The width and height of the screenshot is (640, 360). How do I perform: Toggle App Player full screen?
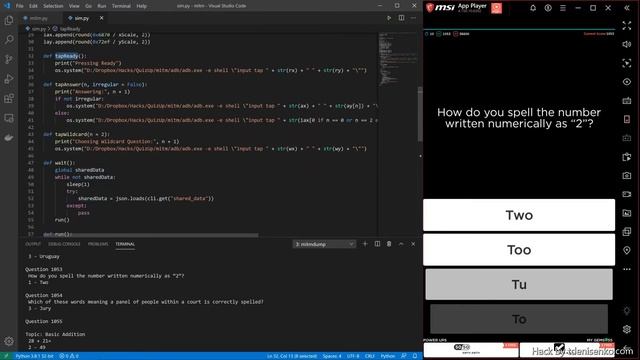[627, 25]
